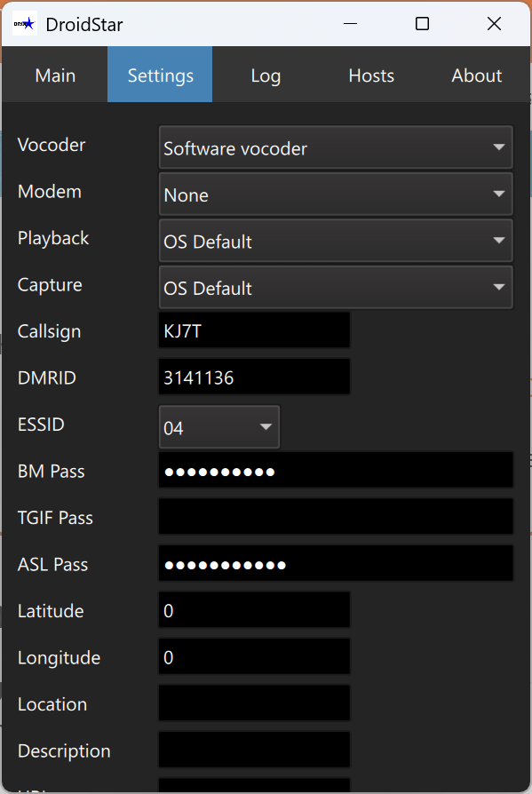This screenshot has height=794, width=532.
Task: Click the DroidStar app icon in title bar
Action: [24, 23]
